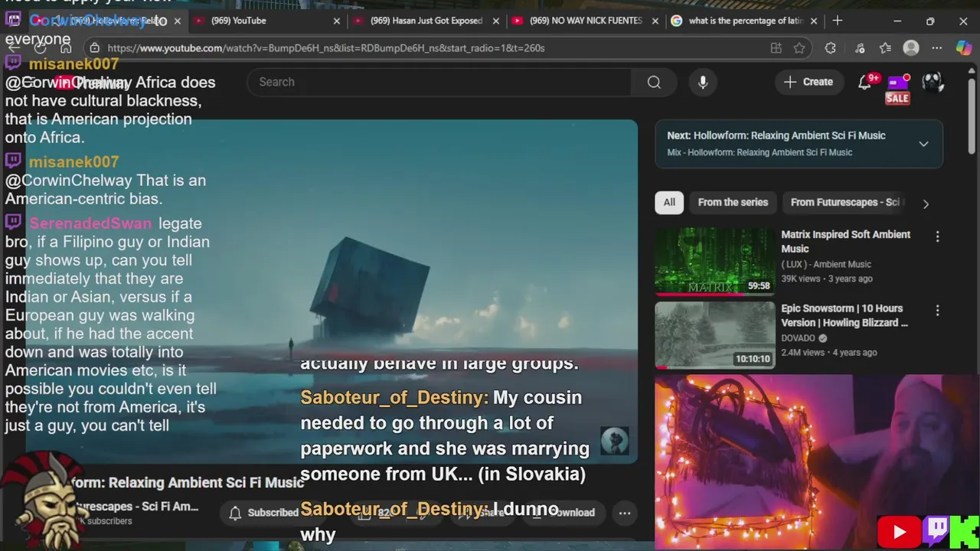The image size is (980, 551).
Task: Start voice search with the microphone icon
Action: click(x=703, y=82)
